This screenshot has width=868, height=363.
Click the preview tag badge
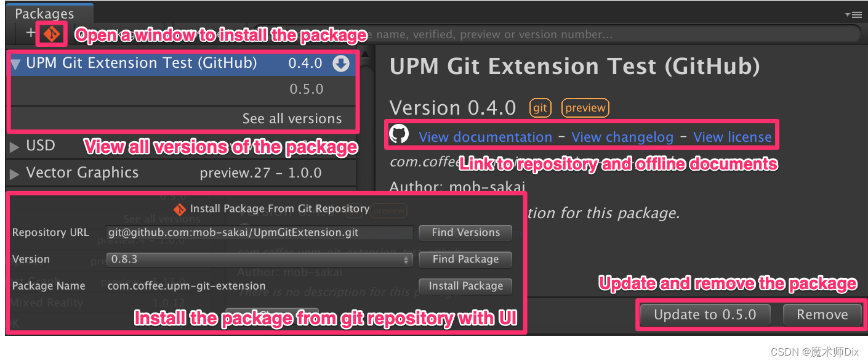(585, 108)
